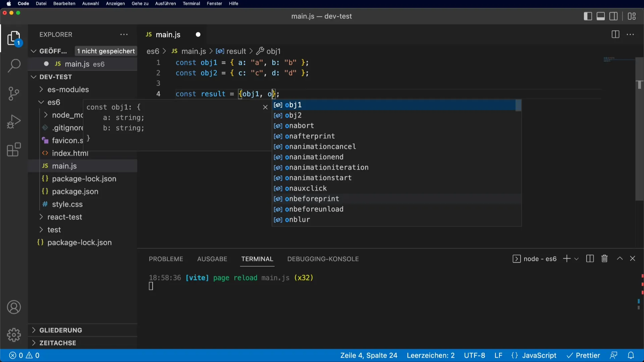This screenshot has height=362, width=644.
Task: Open the Accounts menu icon
Action: point(14,307)
